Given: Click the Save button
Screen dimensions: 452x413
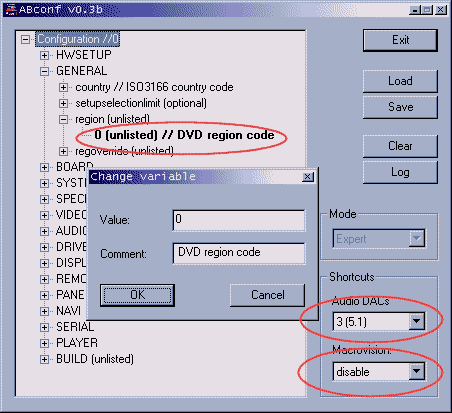Looking at the screenshot, I should tap(400, 107).
